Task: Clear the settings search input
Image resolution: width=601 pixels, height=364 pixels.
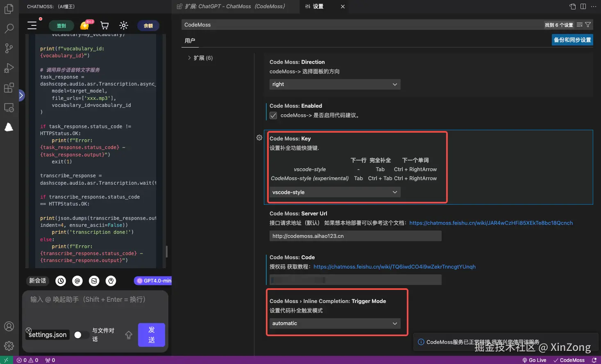Action: click(x=580, y=25)
